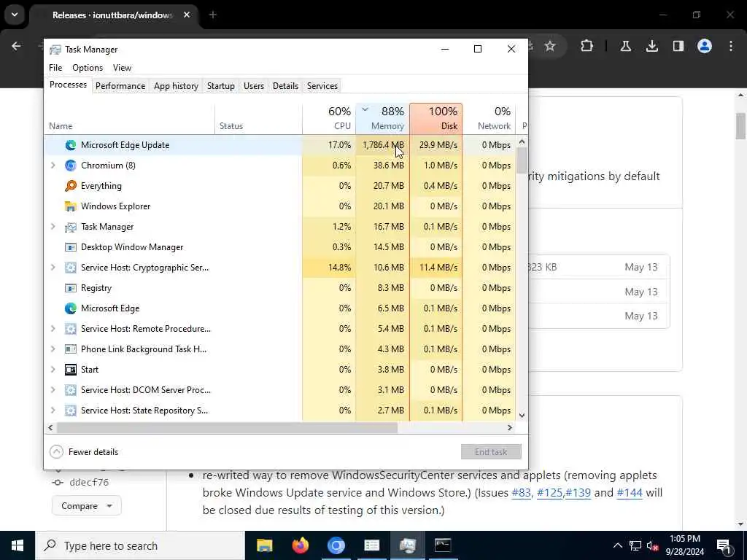
Task: Click the Windows Explorer process icon
Action: point(71,206)
